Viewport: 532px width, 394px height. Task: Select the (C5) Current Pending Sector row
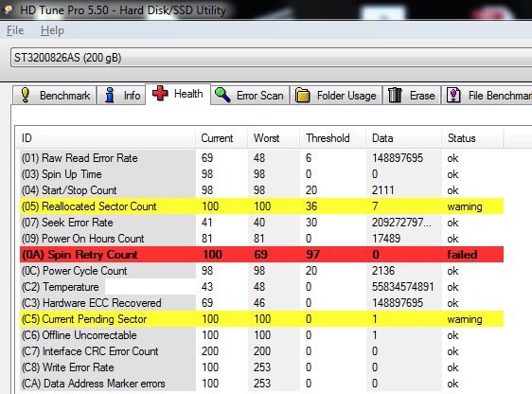[261, 319]
